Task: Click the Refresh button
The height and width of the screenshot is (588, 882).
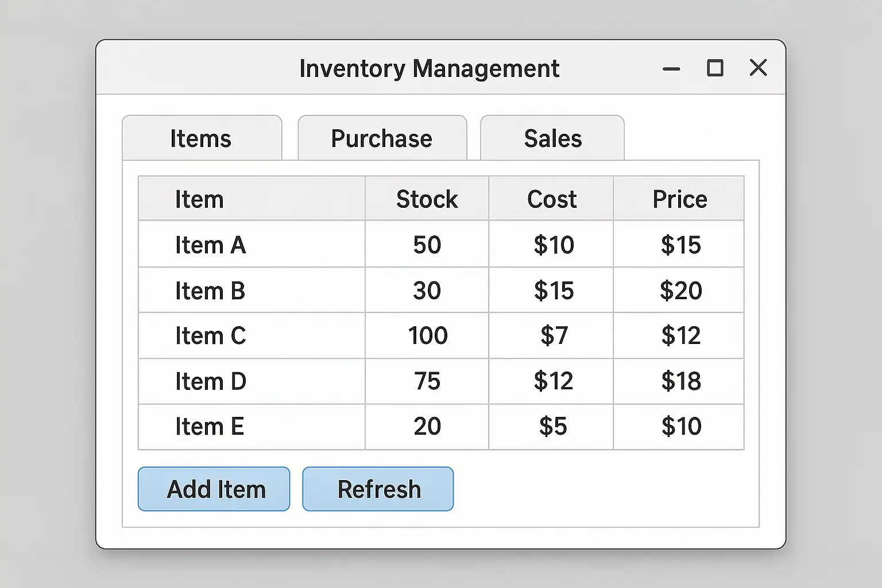Action: point(378,489)
